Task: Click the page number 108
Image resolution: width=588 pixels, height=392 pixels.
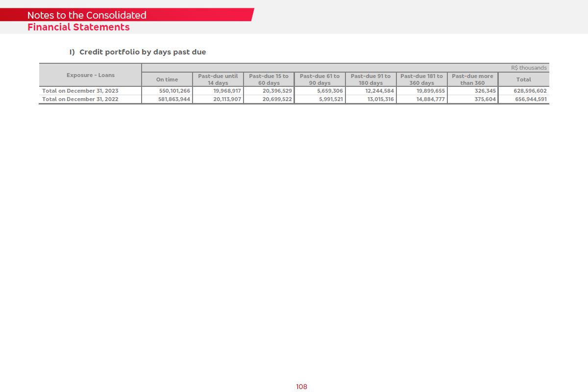Action: (301, 387)
